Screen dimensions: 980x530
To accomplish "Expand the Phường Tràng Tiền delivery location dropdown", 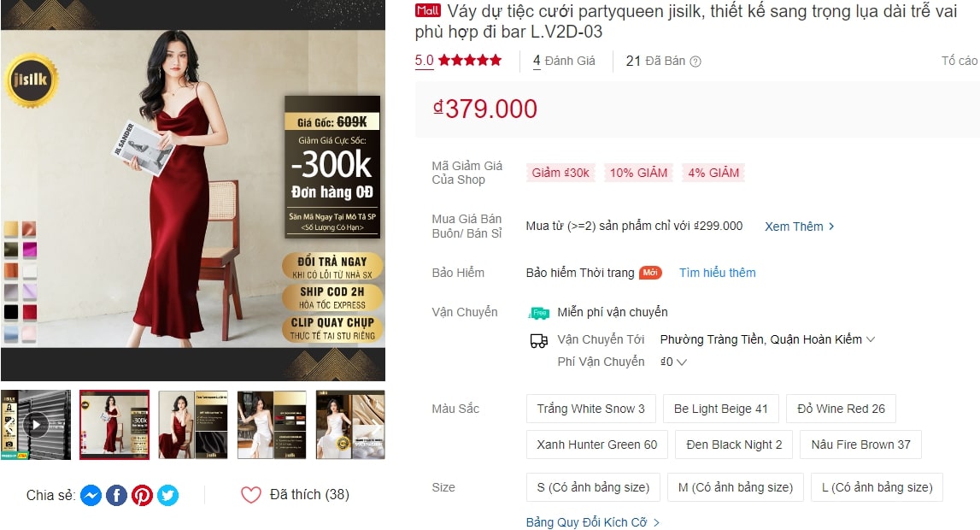I will pyautogui.click(x=767, y=339).
